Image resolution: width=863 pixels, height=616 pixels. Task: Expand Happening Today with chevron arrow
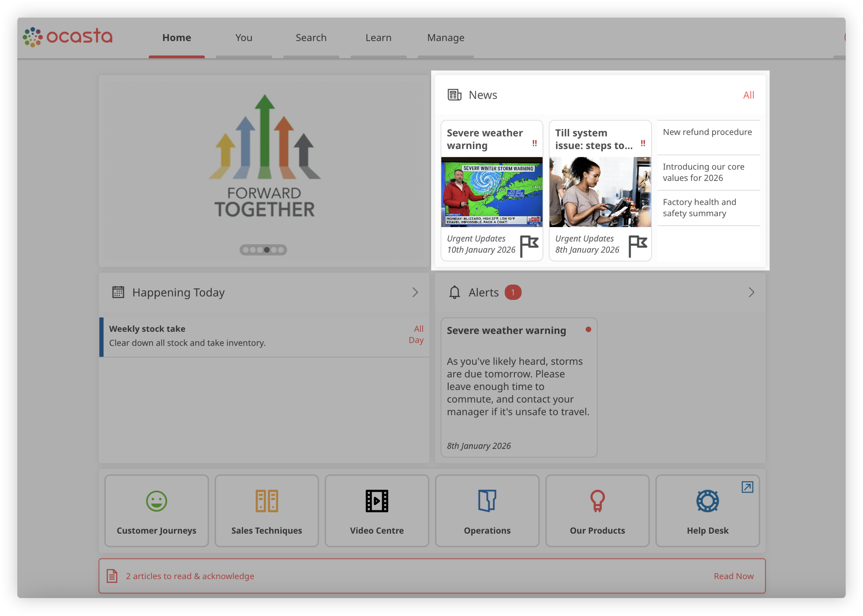click(415, 292)
